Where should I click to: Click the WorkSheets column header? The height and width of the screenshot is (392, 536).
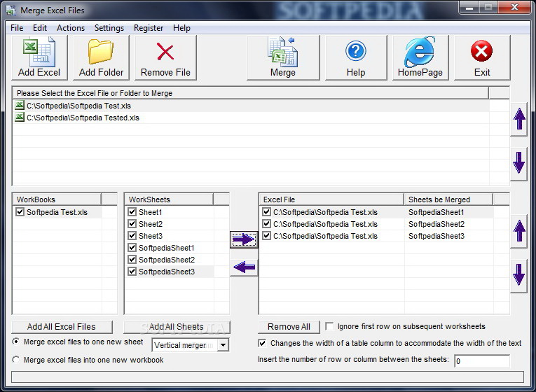(x=169, y=199)
